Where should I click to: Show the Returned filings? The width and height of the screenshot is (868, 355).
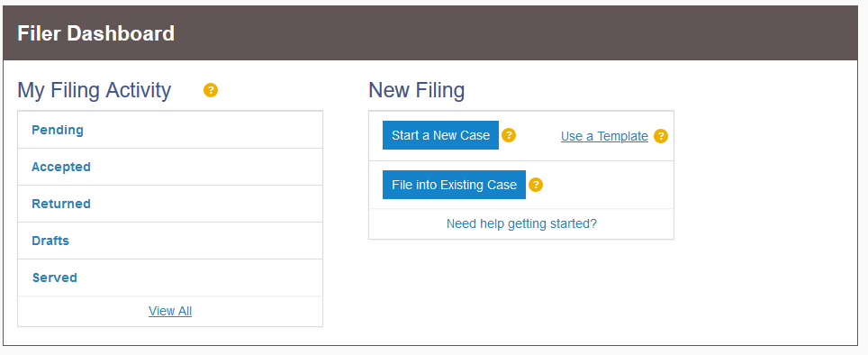(61, 204)
